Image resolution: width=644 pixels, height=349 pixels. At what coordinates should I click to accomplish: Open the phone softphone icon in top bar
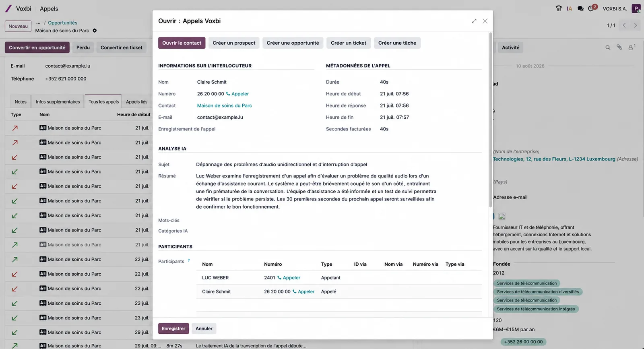[x=559, y=8]
